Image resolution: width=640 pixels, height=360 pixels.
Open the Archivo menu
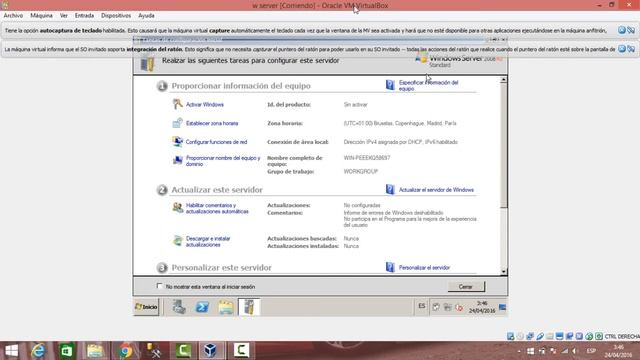[13, 16]
